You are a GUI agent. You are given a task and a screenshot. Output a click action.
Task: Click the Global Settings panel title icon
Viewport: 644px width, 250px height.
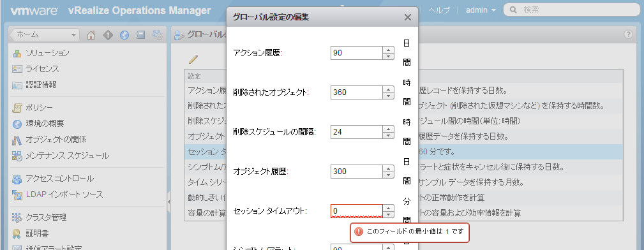coord(179,35)
